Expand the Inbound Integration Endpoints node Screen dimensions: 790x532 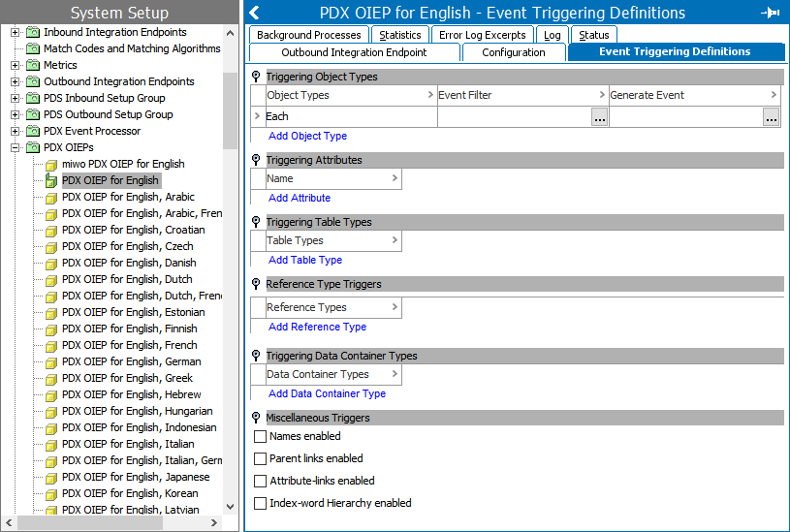(x=16, y=32)
